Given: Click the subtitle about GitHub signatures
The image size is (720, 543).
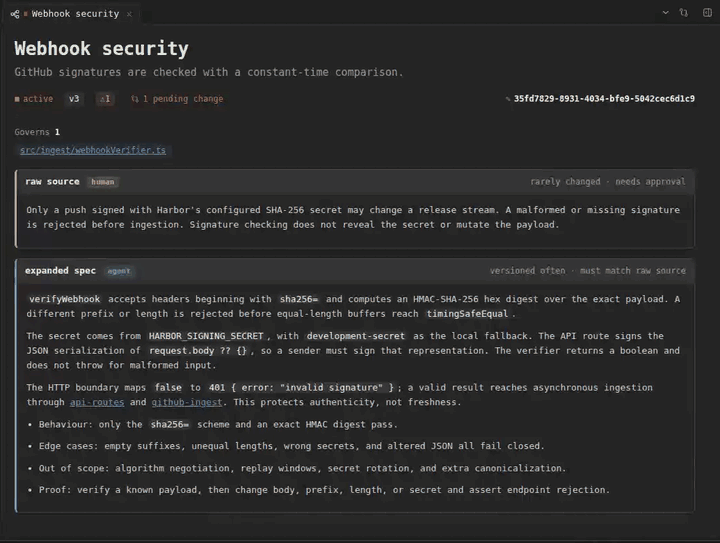Looking at the screenshot, I should (x=208, y=72).
